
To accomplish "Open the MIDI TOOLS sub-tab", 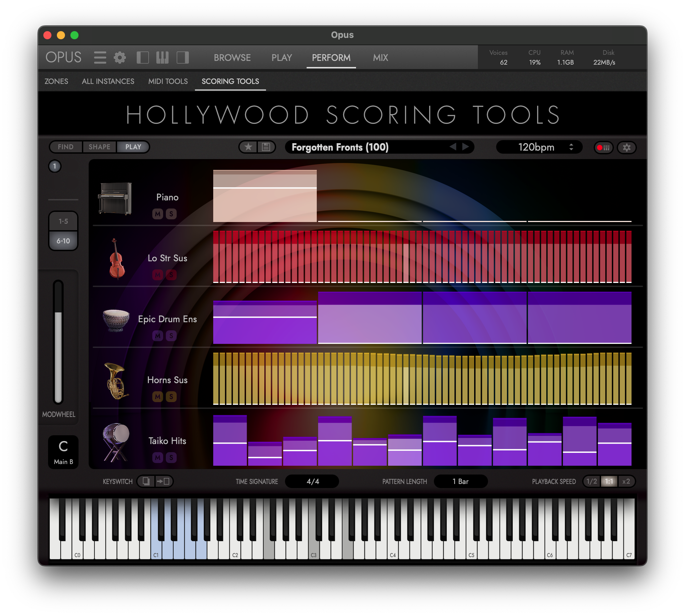I will click(168, 81).
